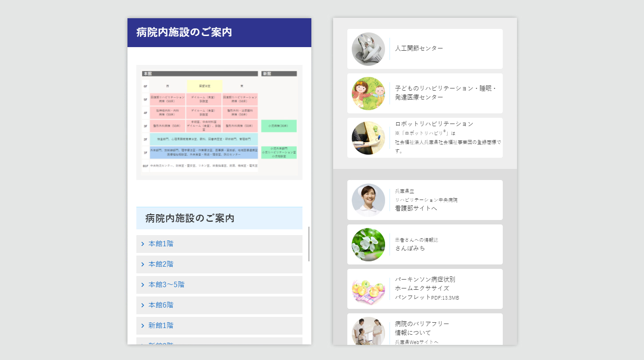Viewport: 644px width, 360px height.
Task: Click the light blue 病院内施設のご案内 section heading
Action: click(x=219, y=218)
